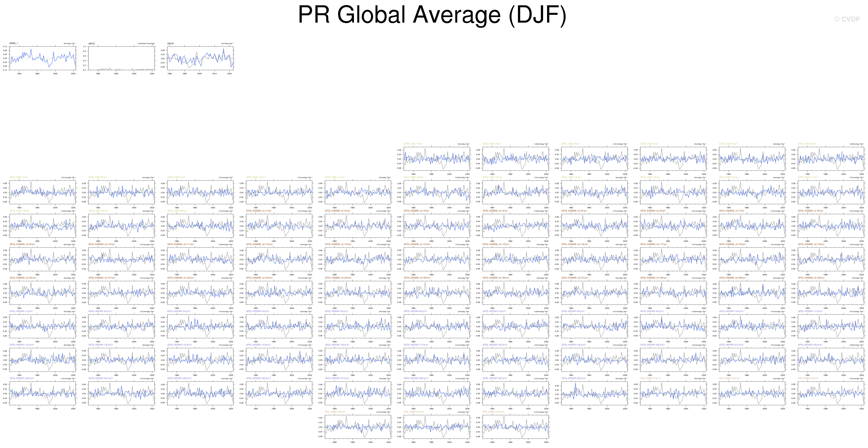
Task: Select the GFDL-ESM2M_v2 r20i1p1 plot
Action: [42, 293]
